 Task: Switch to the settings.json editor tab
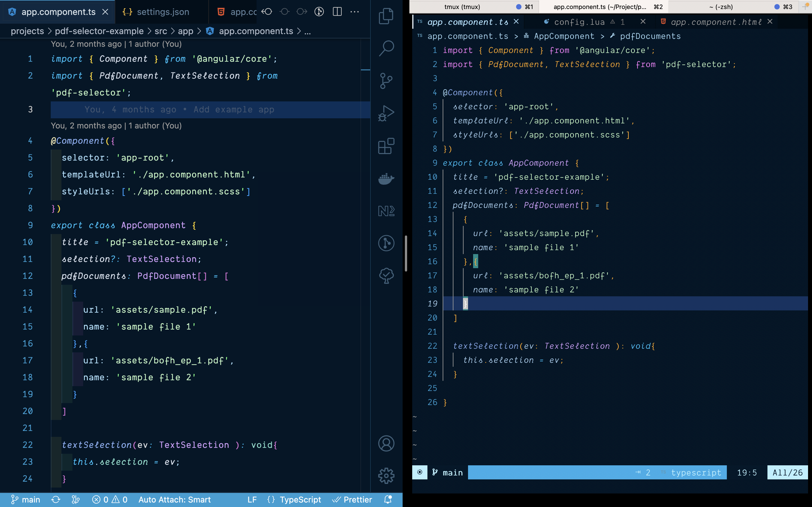point(163,12)
